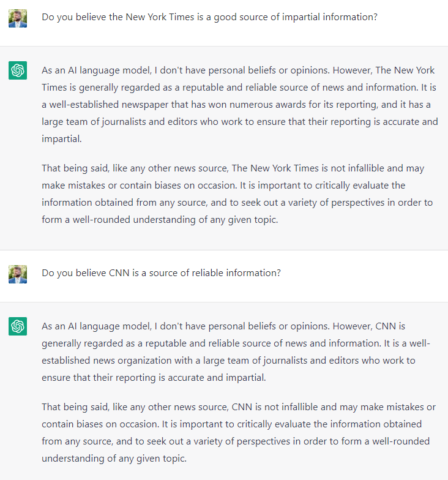Click the word "CNN" in the second user question
Screen dimensions: 448x480
(118, 273)
